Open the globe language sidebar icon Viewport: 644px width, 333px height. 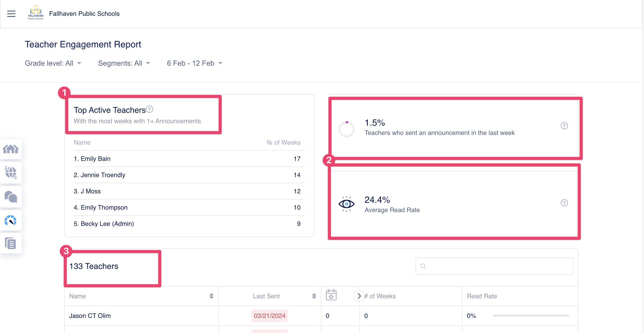(11, 172)
